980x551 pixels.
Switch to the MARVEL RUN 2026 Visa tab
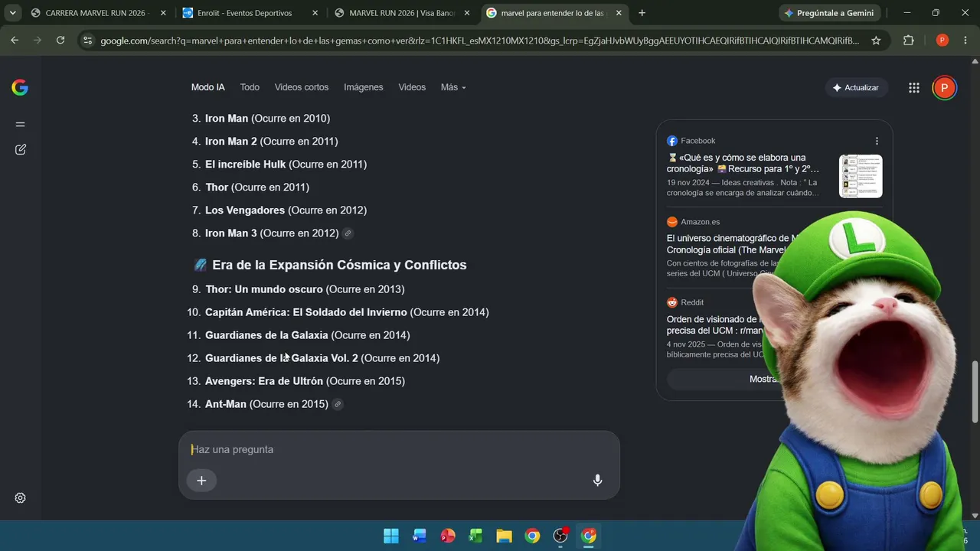point(402,13)
